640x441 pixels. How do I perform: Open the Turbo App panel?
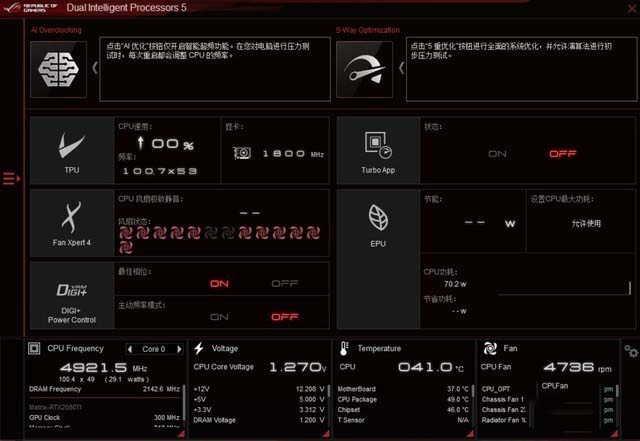(x=378, y=151)
